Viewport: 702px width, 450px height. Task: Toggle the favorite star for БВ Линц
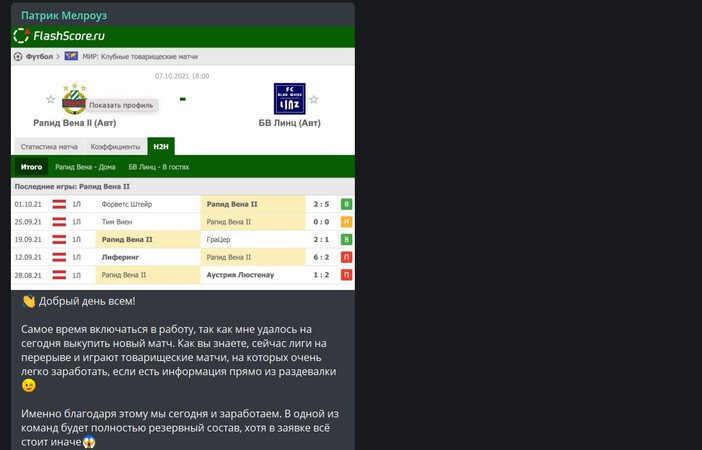pyautogui.click(x=314, y=99)
